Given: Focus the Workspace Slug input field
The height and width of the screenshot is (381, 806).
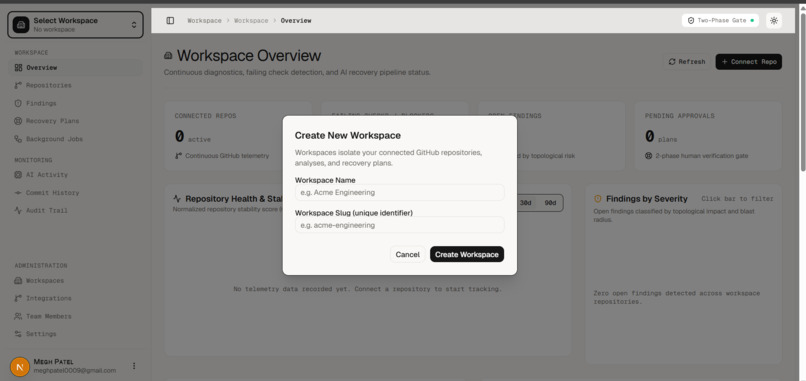Looking at the screenshot, I should (x=399, y=225).
